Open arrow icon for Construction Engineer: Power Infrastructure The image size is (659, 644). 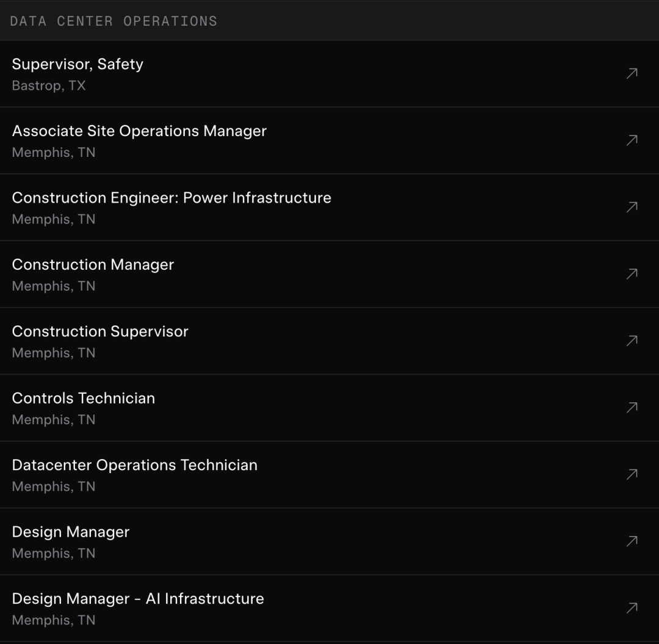click(x=632, y=207)
